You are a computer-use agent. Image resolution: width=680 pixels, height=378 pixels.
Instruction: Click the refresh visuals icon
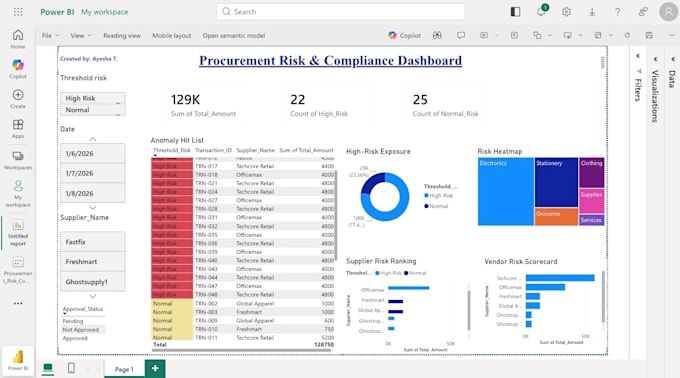627,36
